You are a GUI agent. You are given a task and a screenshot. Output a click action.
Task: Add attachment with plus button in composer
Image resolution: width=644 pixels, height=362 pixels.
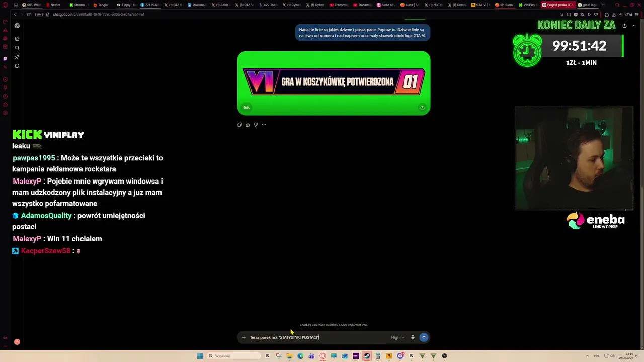[244, 337]
